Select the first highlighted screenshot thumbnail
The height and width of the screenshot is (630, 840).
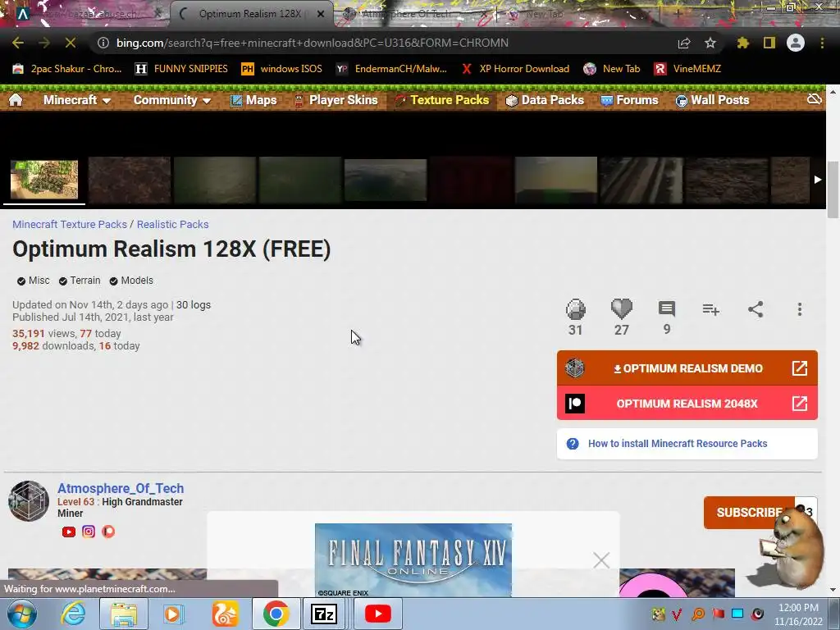point(44,180)
